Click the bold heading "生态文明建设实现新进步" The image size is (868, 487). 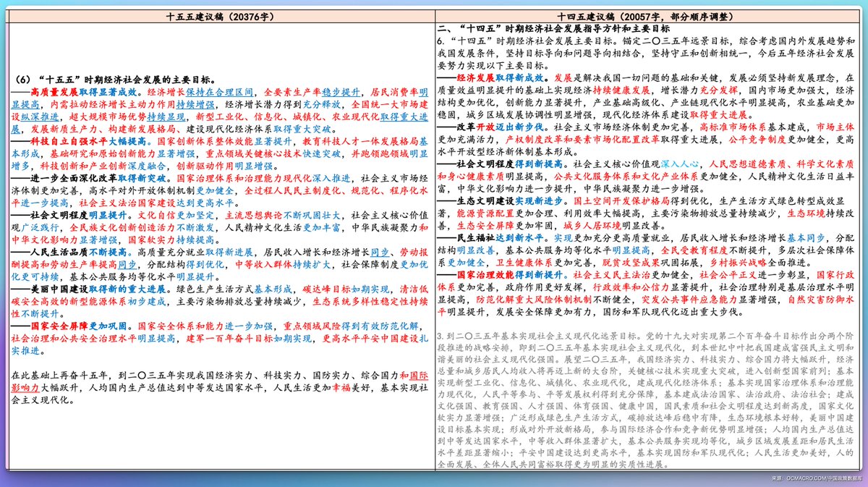(x=509, y=200)
